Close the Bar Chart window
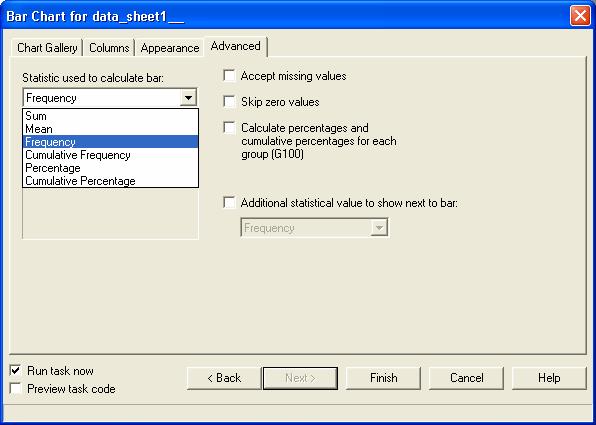This screenshot has height=425, width=596. click(x=580, y=16)
